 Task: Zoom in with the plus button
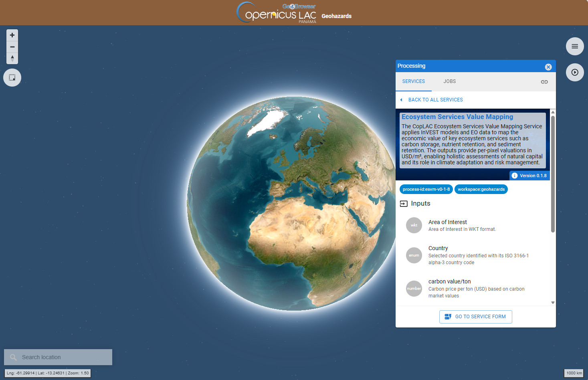[x=12, y=35]
